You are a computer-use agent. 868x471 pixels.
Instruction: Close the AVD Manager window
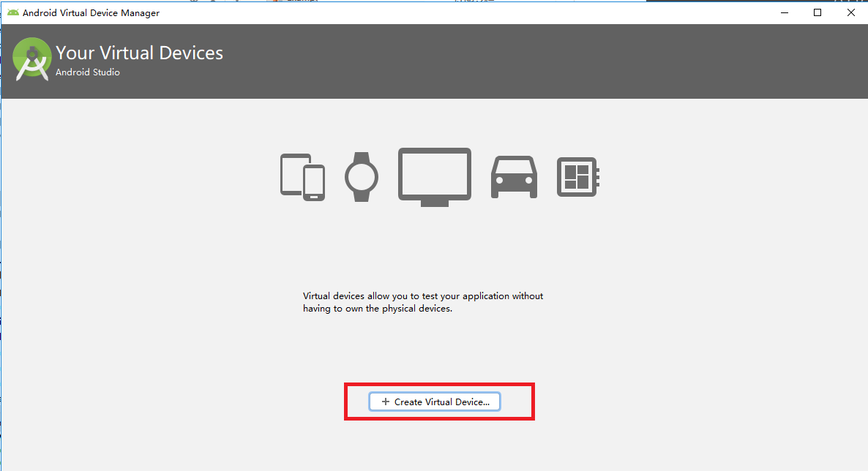pyautogui.click(x=851, y=12)
